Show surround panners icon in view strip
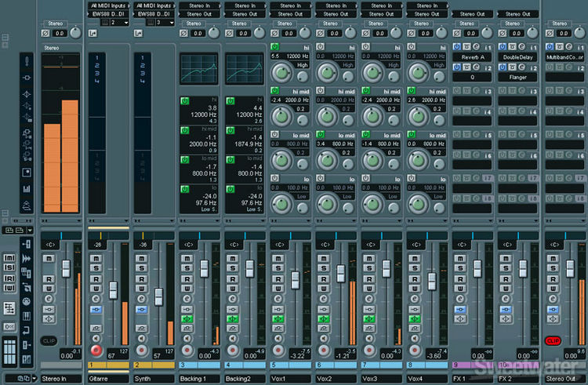Image resolution: width=588 pixels, height=385 pixels. pos(27,173)
